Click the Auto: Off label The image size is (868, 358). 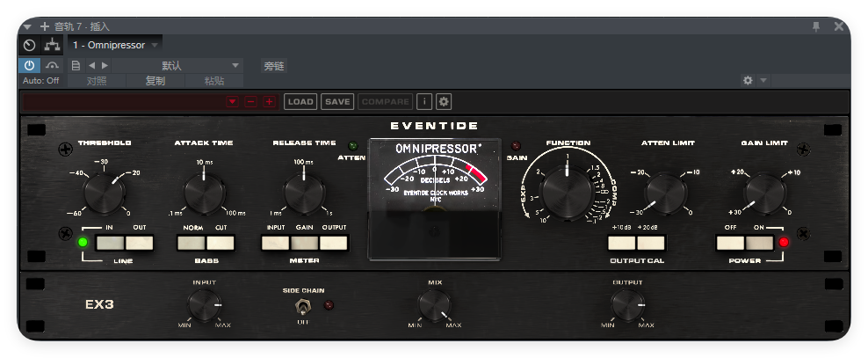click(x=41, y=80)
